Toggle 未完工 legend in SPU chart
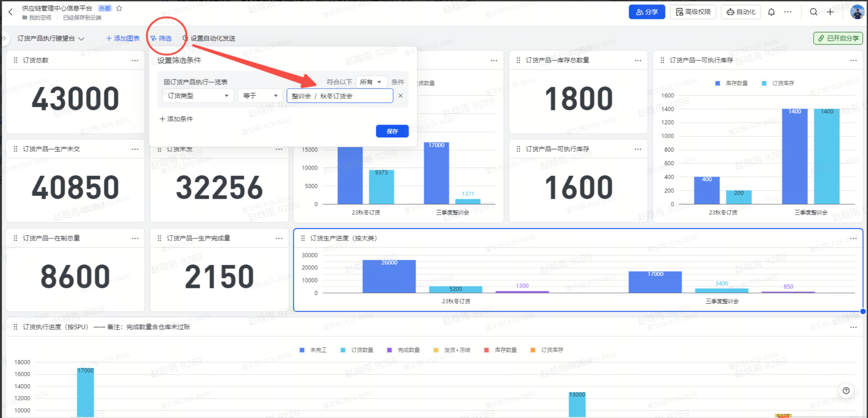Image resolution: width=868 pixels, height=418 pixels. tap(313, 350)
